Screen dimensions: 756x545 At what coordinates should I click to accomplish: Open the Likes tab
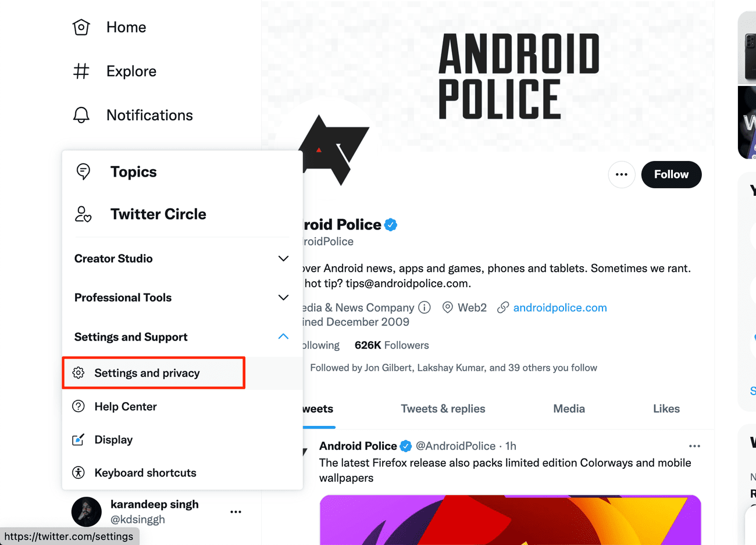coord(666,409)
